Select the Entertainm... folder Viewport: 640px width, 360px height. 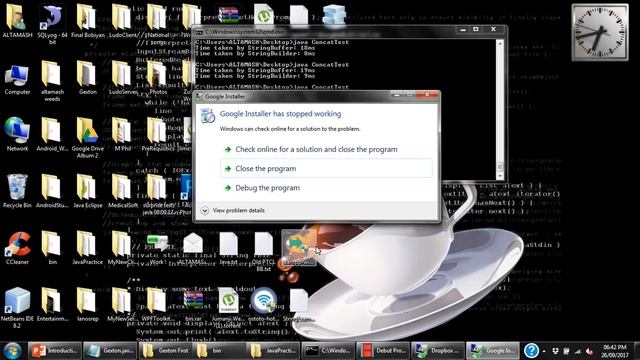52,304
